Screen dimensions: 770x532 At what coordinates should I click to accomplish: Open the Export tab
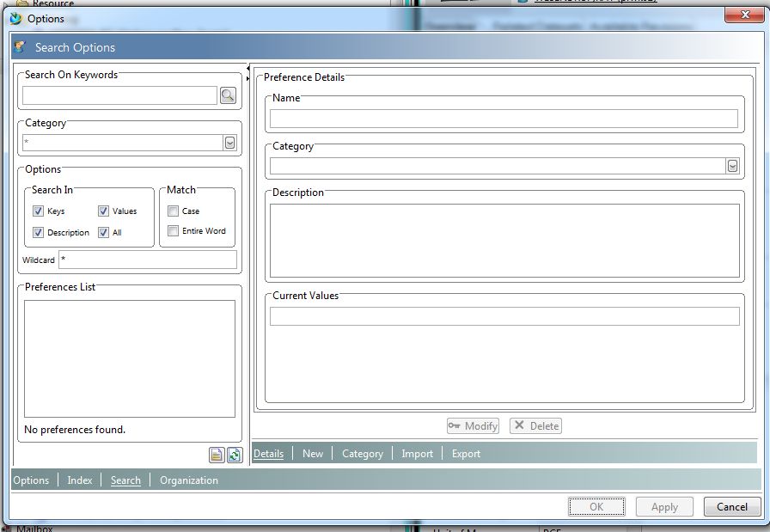[x=466, y=454]
